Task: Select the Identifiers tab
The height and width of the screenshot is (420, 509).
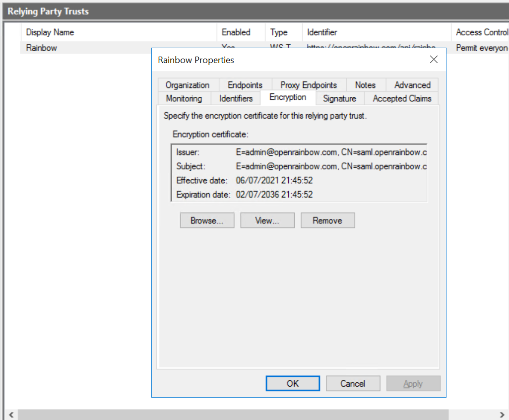Action: [236, 98]
